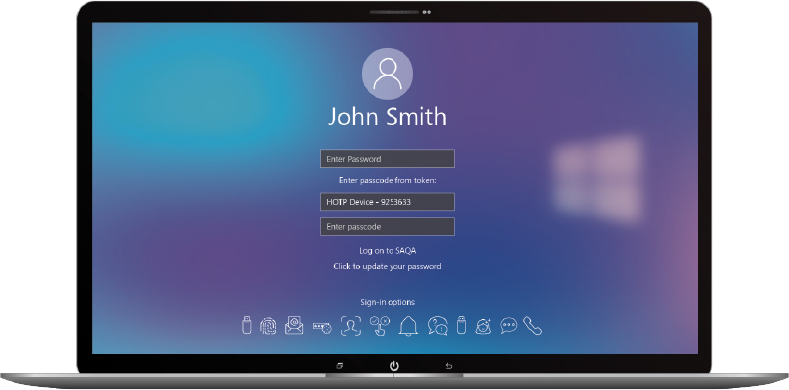
Task: Click the back arrow icon on laptop bezel
Action: (449, 366)
